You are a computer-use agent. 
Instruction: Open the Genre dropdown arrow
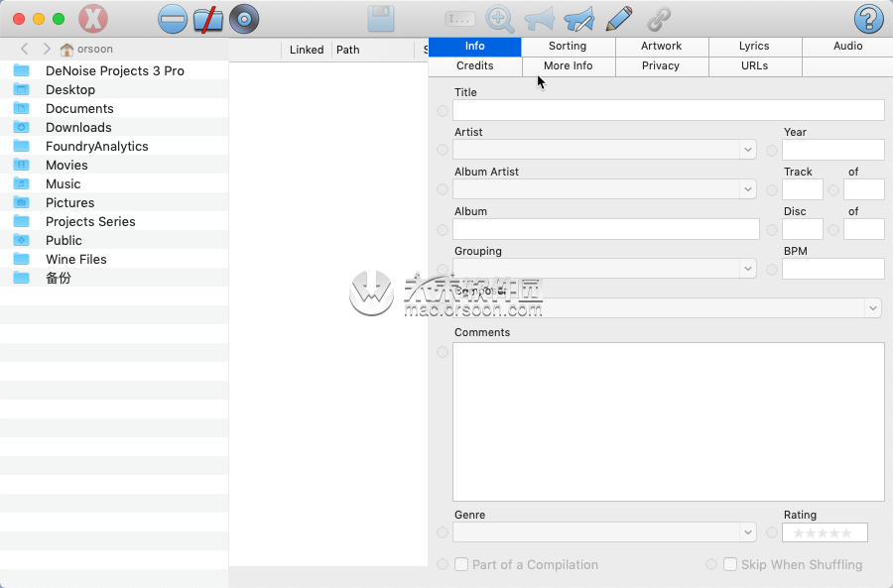click(x=748, y=532)
